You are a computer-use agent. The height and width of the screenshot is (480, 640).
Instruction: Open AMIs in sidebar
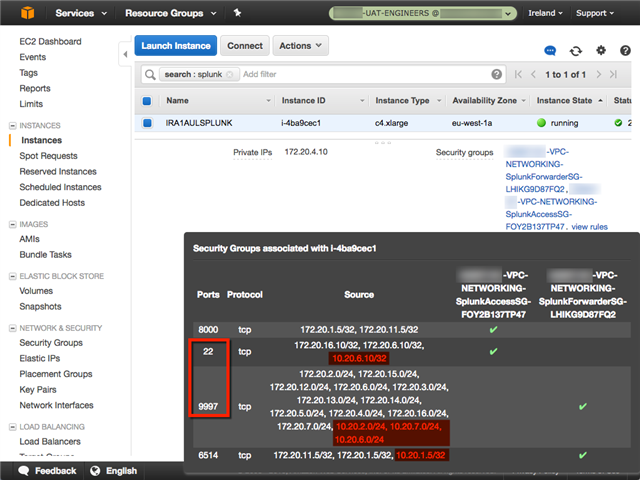pos(29,239)
